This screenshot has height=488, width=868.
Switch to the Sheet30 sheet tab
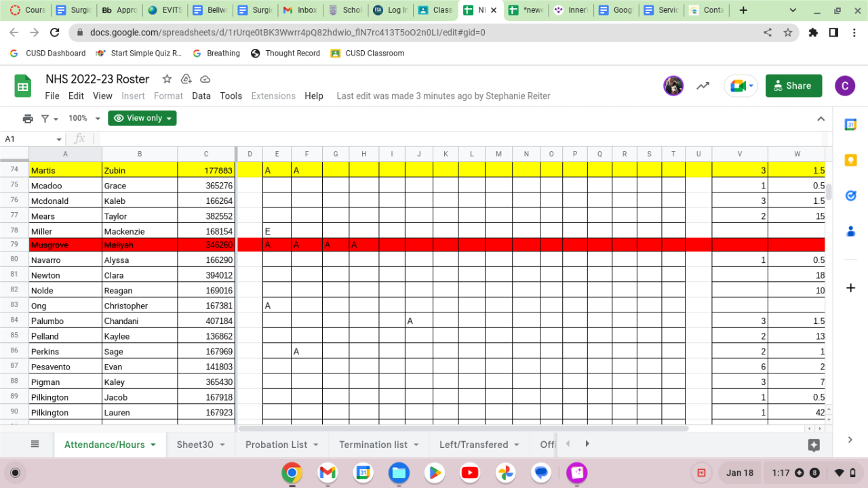click(x=195, y=445)
